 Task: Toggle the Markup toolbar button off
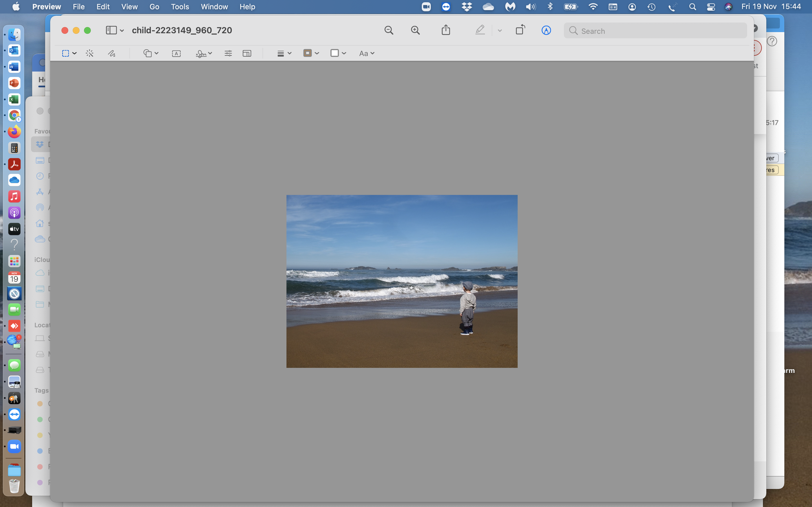[546, 30]
